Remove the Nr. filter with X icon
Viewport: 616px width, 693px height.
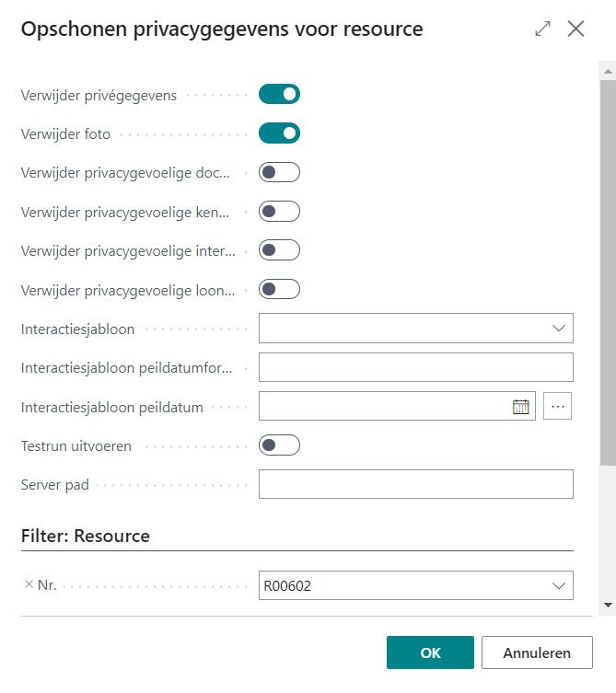(x=29, y=584)
